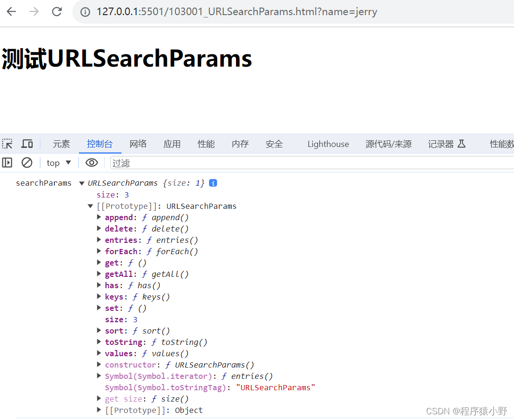Click the browser back arrow
Screen dimensions: 514x420
click(x=11, y=12)
